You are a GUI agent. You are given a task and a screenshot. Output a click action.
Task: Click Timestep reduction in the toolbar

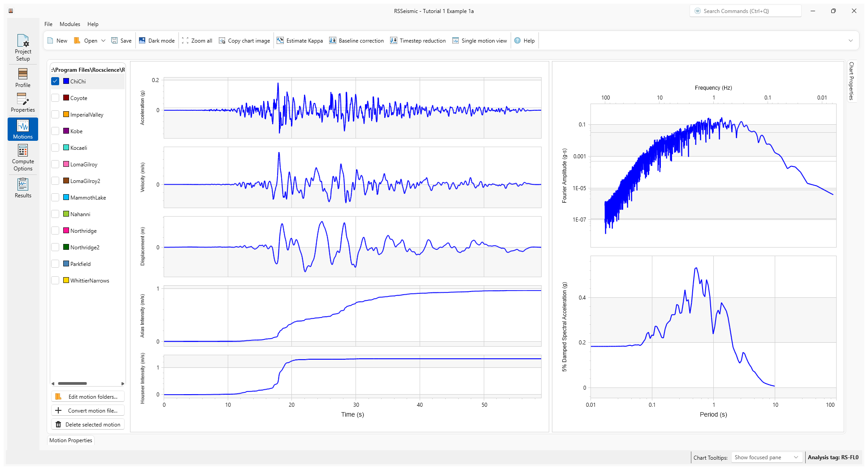[418, 41]
